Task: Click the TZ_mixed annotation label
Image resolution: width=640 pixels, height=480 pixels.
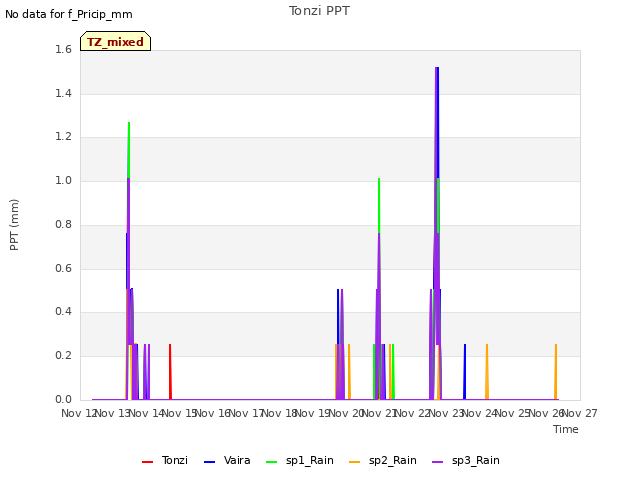Action: point(116,41)
